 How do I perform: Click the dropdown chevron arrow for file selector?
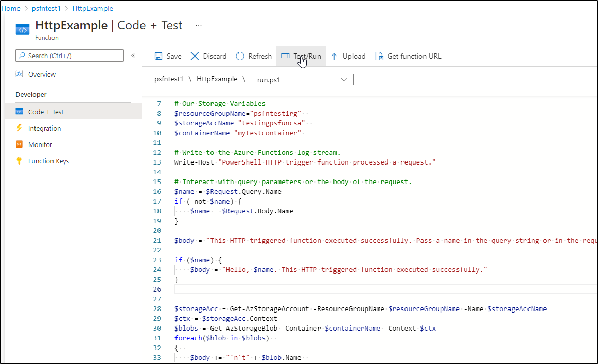(344, 80)
